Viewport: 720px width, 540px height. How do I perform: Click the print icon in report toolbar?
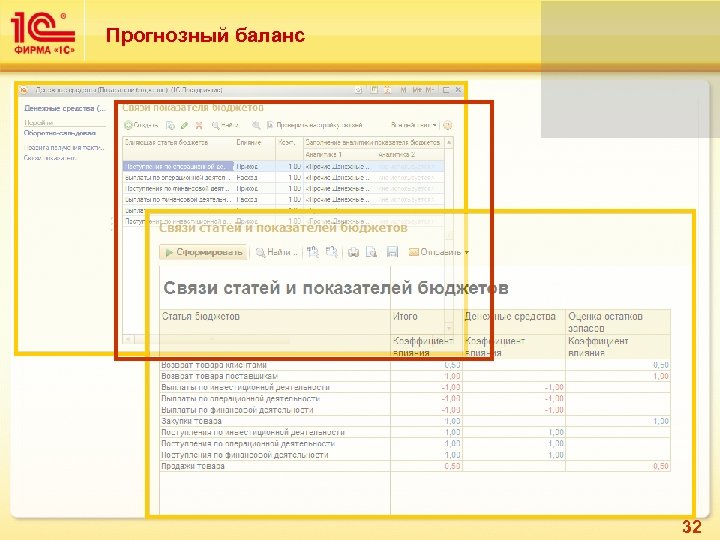pyautogui.click(x=353, y=252)
